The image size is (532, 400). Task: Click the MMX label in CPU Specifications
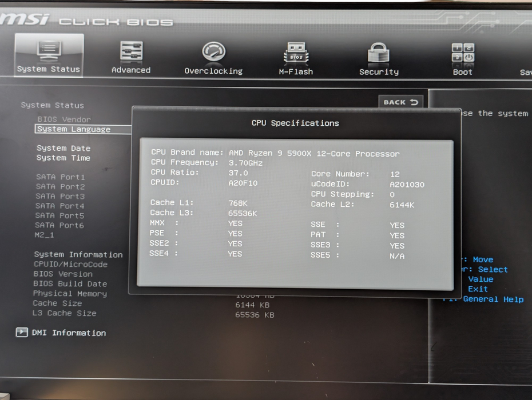coord(157,223)
